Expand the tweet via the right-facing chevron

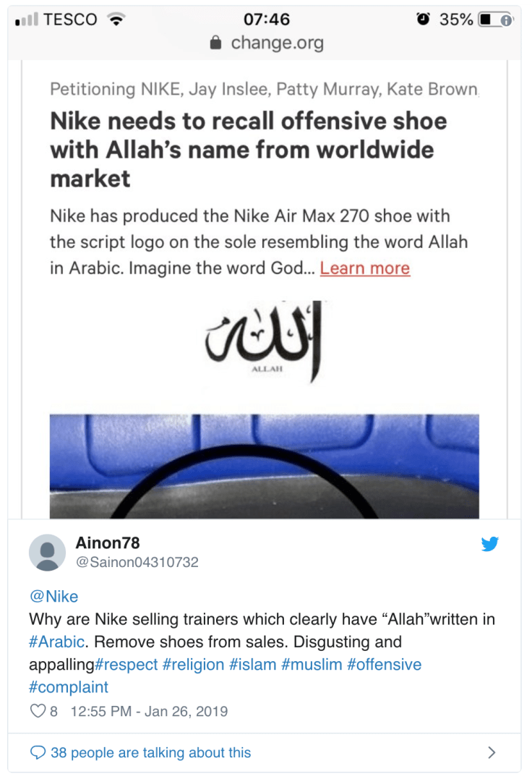491,752
